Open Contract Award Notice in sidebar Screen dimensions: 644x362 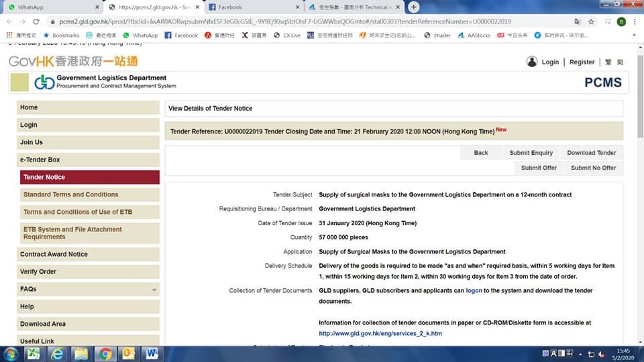tap(88, 254)
